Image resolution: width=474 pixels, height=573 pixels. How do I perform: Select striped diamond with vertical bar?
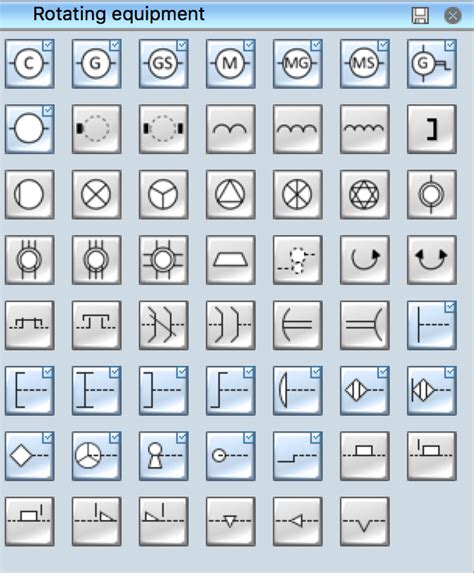click(x=432, y=391)
